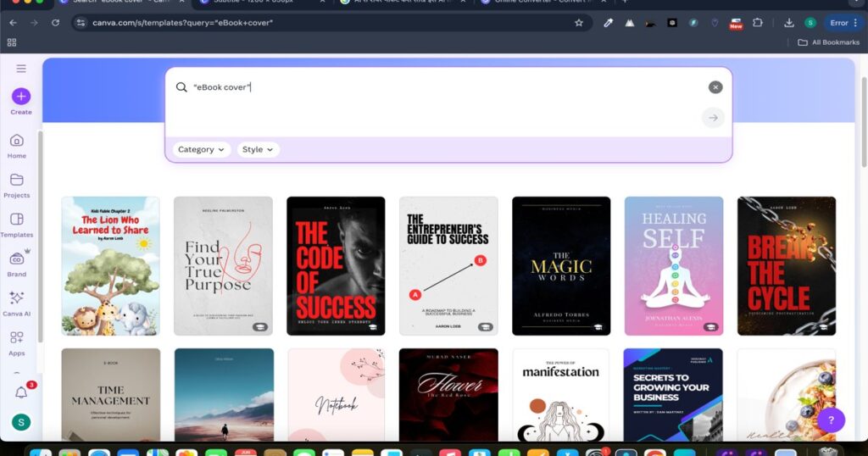Open the manifestation template

(x=561, y=395)
